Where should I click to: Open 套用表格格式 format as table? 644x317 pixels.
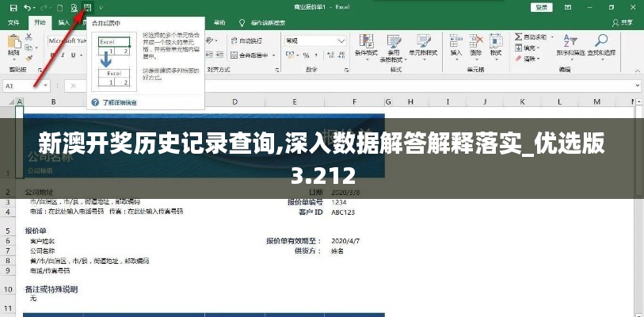coord(394,48)
